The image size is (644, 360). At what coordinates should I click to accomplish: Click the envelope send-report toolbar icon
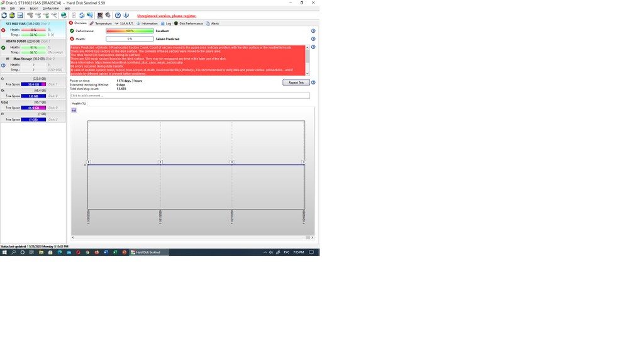click(x=19, y=15)
